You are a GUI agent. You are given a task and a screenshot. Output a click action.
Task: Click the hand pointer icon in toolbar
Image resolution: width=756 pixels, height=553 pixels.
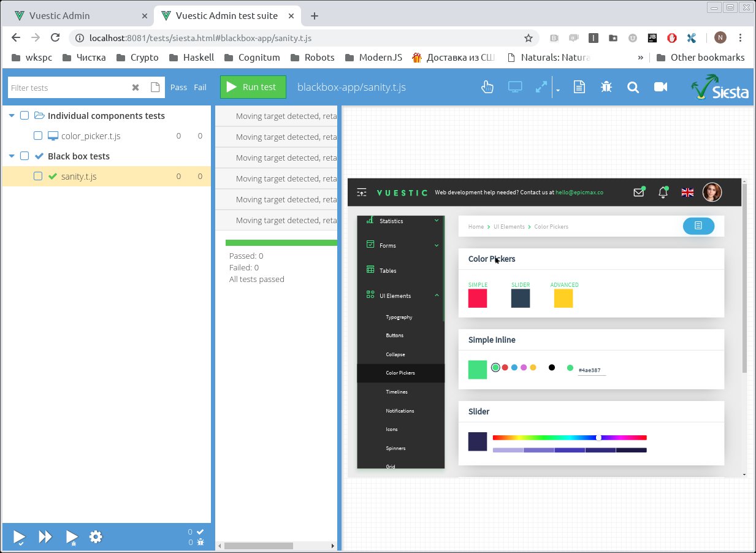487,87
